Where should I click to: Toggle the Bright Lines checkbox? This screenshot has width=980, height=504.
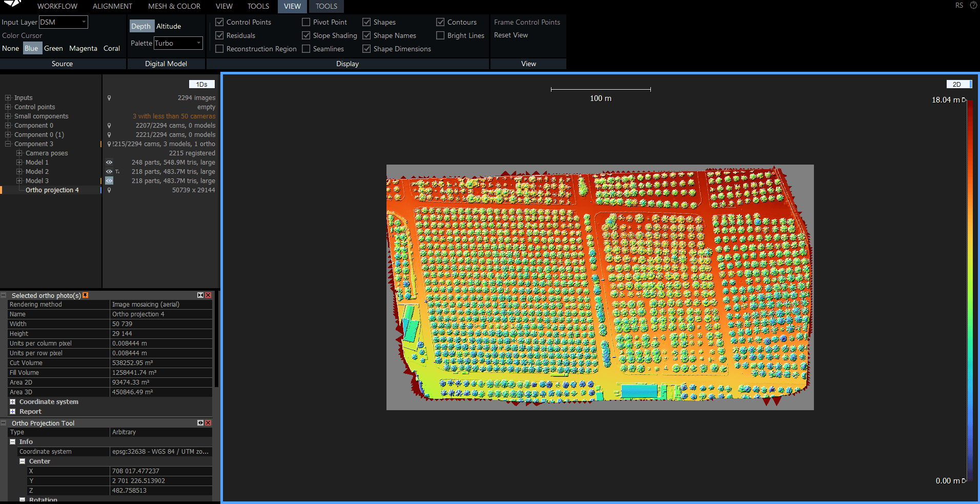click(440, 35)
